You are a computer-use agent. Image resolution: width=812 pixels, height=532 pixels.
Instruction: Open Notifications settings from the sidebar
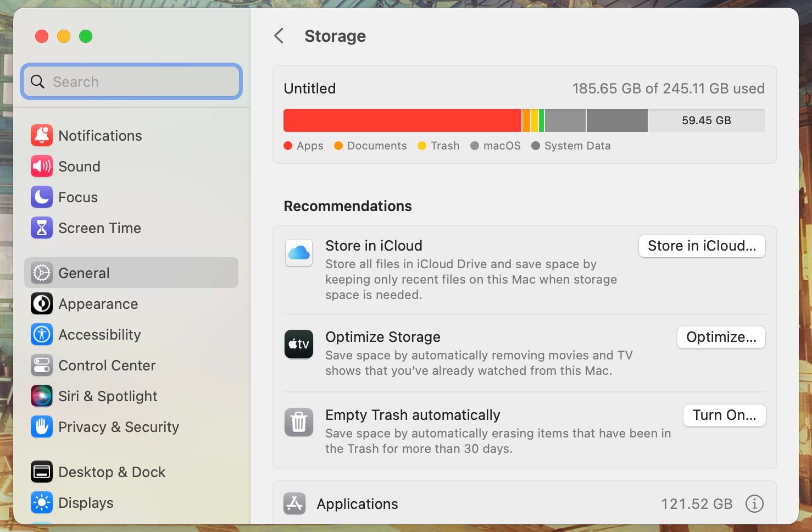[x=99, y=136]
